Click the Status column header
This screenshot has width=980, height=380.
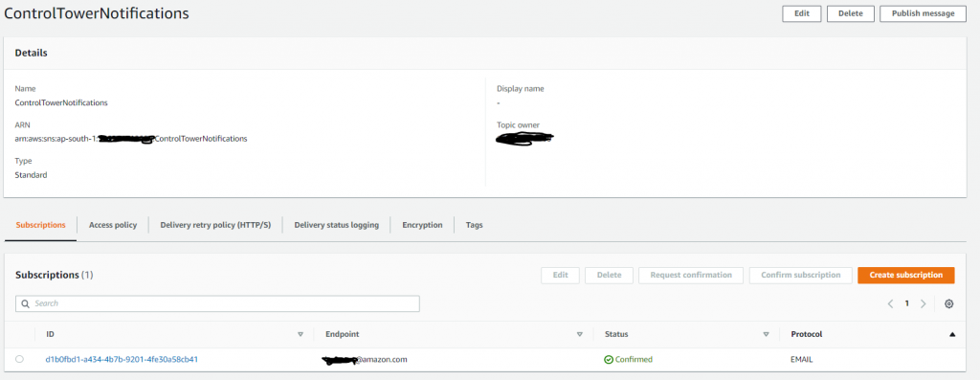pos(616,334)
